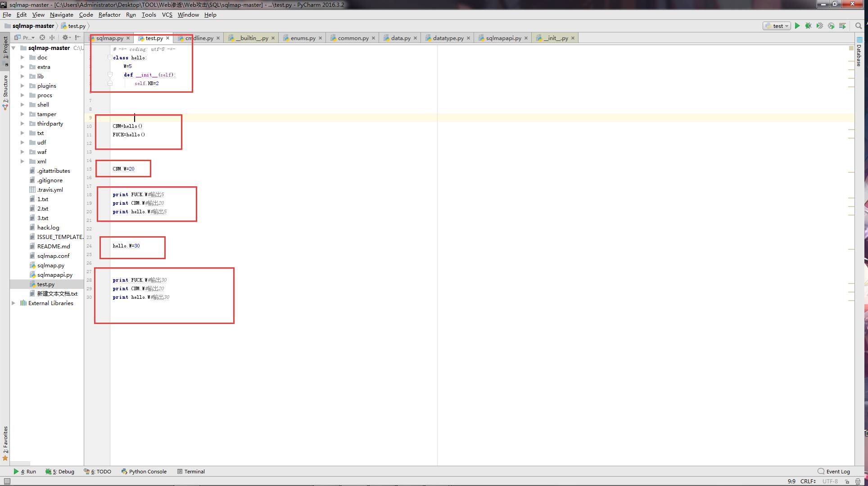Screen dimensions: 868x486
Task: Open the File menu
Action: pos(7,14)
